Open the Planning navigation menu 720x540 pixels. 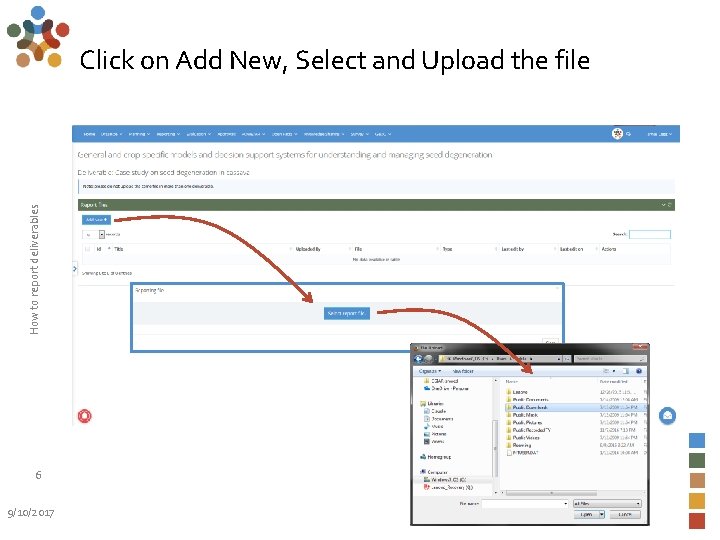(x=139, y=134)
